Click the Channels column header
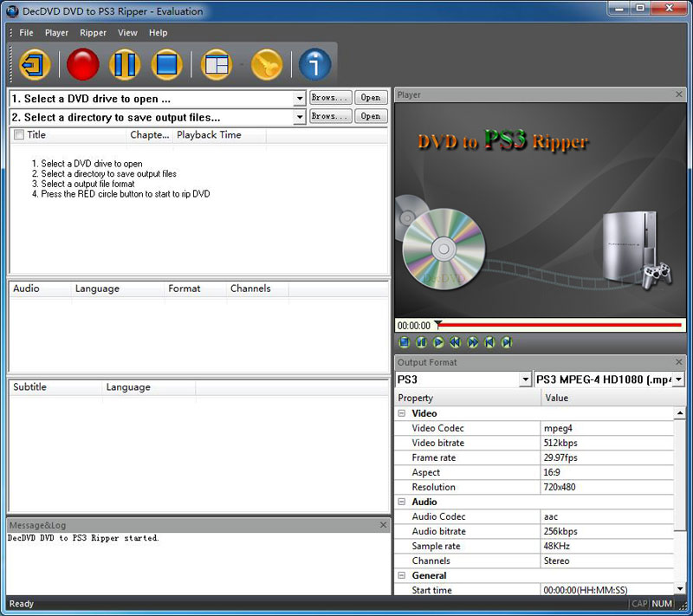 coord(257,289)
